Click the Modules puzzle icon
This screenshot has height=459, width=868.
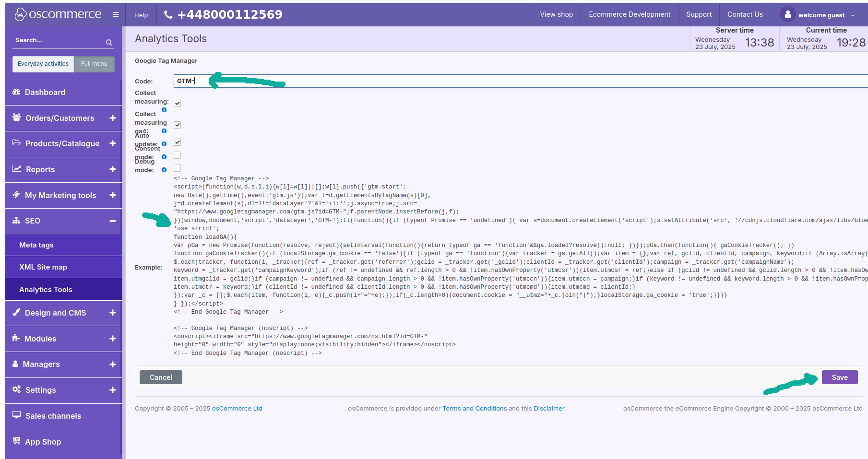[16, 338]
